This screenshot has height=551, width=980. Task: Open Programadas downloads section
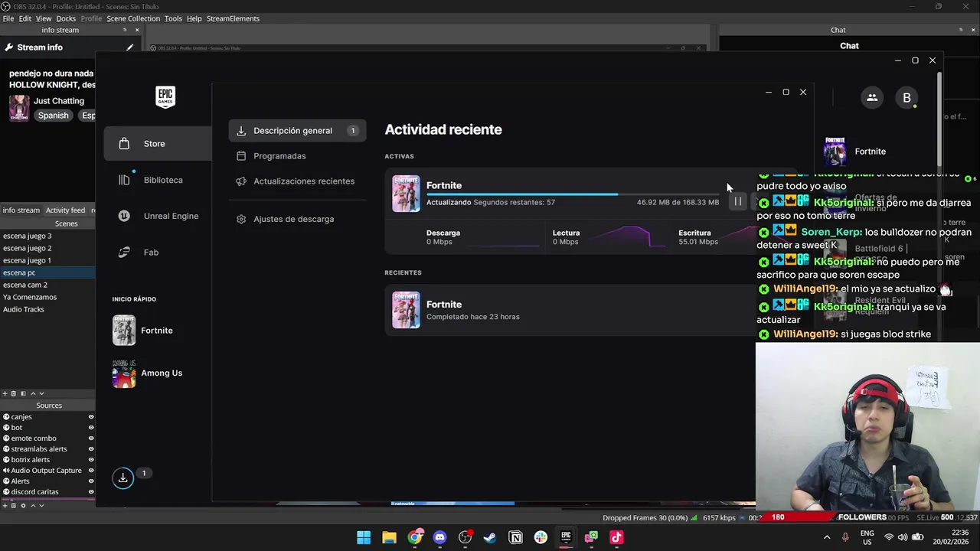[x=297, y=156]
